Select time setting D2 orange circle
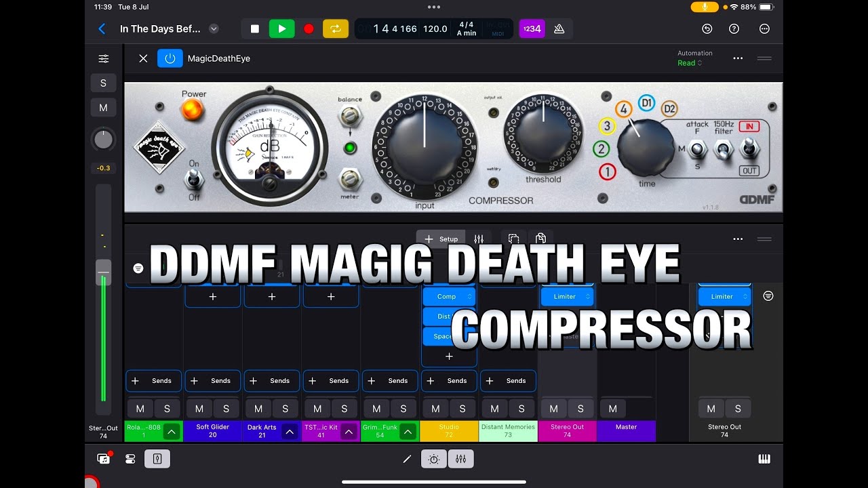Viewport: 868px width, 488px height. pos(669,108)
